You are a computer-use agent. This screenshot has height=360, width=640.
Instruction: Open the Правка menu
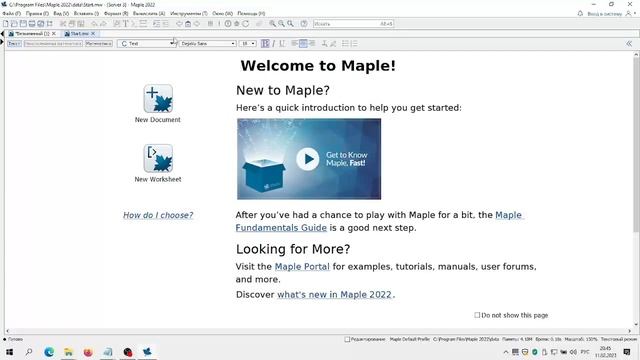(37, 13)
